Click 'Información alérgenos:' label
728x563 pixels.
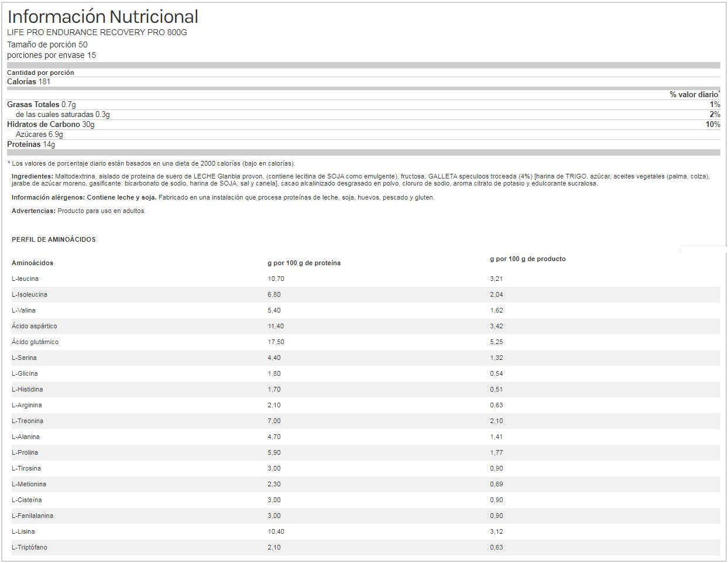point(47,198)
